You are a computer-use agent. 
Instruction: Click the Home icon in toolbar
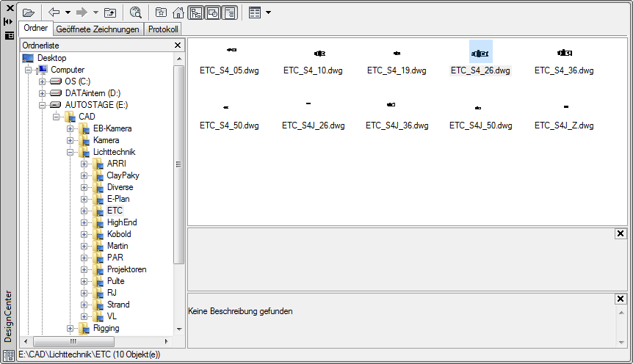click(x=178, y=12)
